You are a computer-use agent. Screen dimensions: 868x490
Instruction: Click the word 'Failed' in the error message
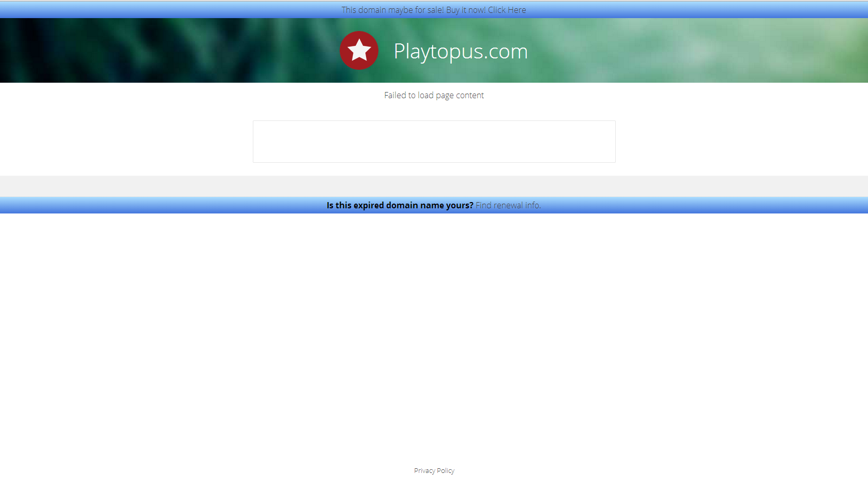[x=395, y=95]
